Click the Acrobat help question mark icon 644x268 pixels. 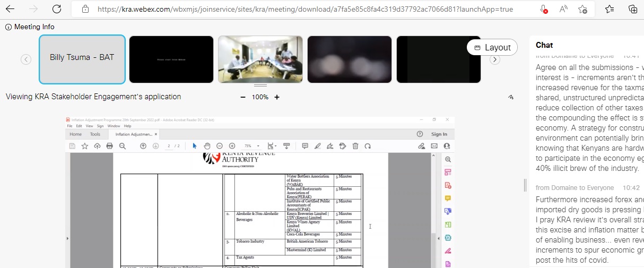420,134
